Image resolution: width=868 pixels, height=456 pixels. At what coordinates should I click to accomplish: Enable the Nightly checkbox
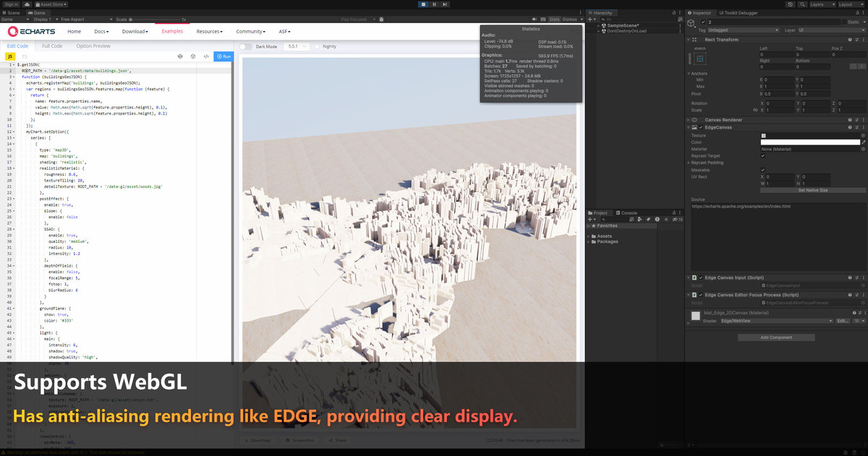317,46
